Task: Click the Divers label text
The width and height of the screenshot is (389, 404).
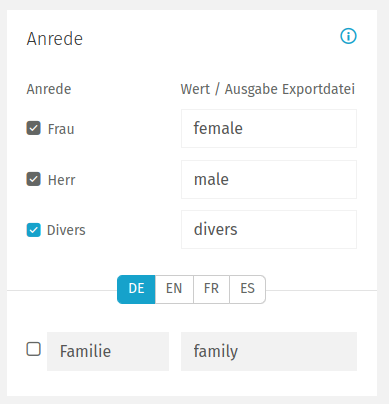Action: click(x=66, y=230)
